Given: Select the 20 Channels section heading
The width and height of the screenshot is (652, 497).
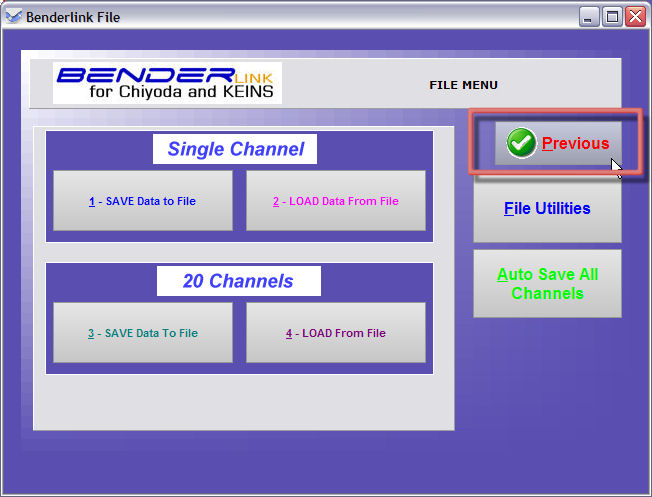Looking at the screenshot, I should (x=238, y=281).
